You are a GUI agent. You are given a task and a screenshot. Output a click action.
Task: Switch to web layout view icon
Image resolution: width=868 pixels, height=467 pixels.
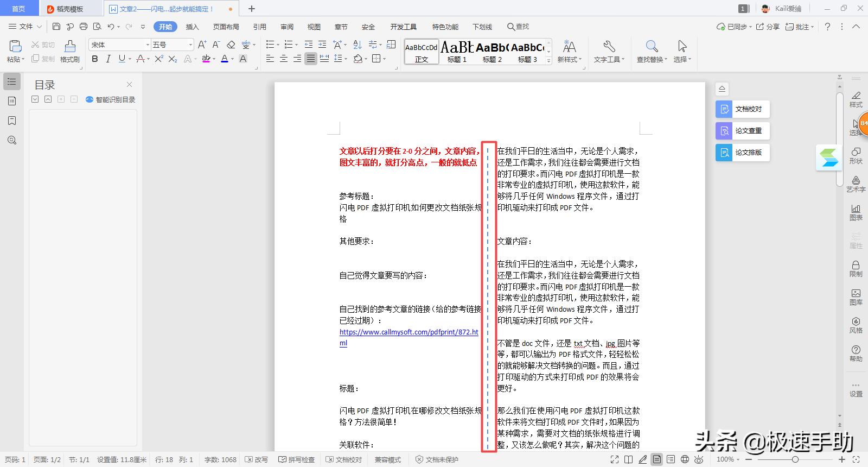(x=685, y=459)
